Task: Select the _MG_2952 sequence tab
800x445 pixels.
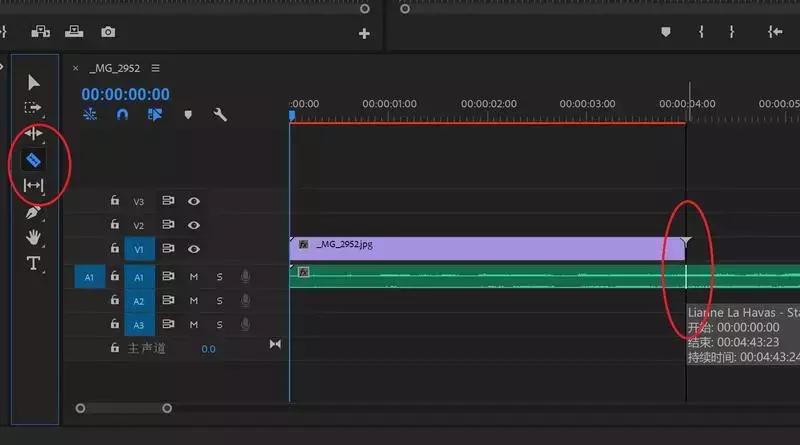Action: coord(116,68)
